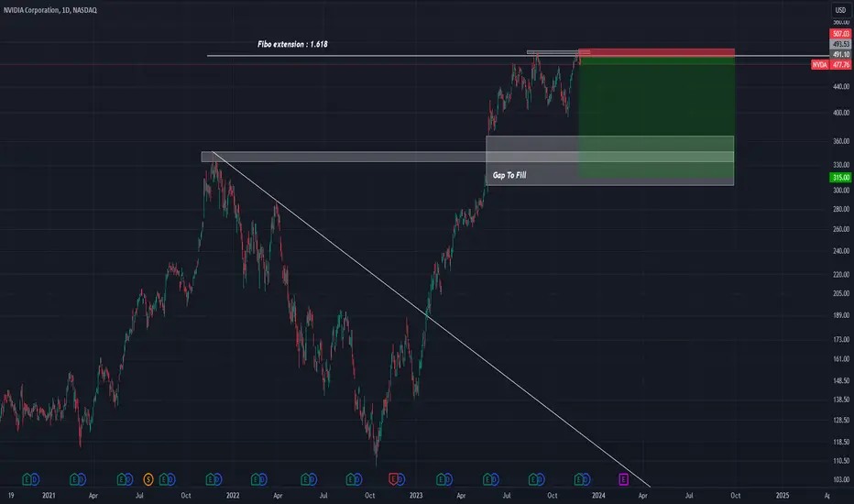Click the dividend D marker right after the S marker

[x=171, y=479]
